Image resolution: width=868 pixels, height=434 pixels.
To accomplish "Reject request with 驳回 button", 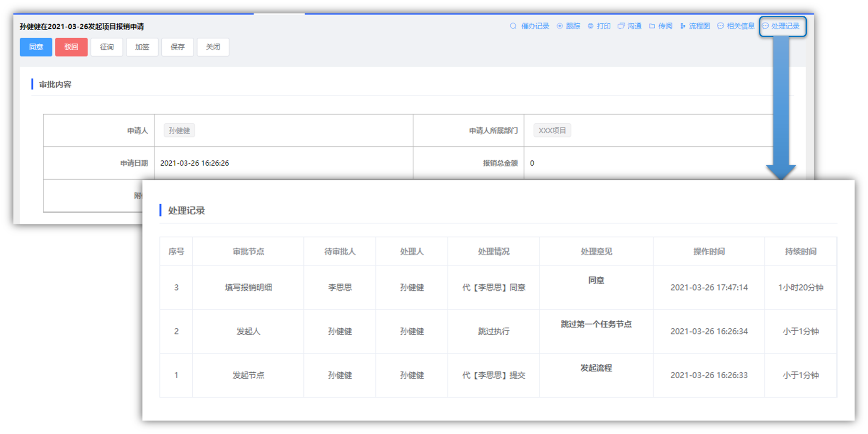I will [71, 47].
